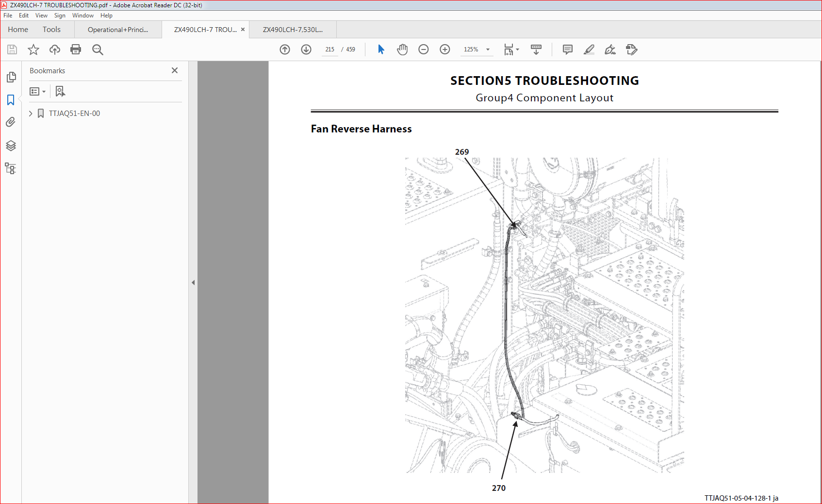Open bookmark Options list dropdown

tap(37, 92)
